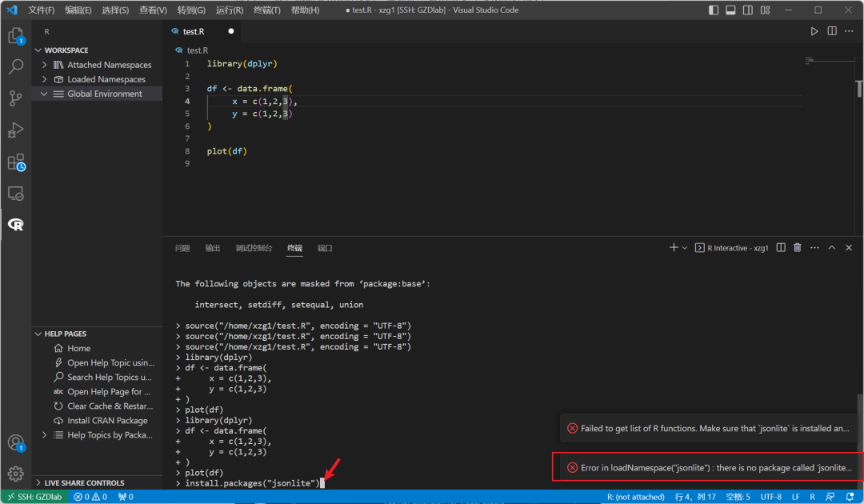Open the Extensions view
This screenshot has height=504, width=864.
(x=15, y=162)
